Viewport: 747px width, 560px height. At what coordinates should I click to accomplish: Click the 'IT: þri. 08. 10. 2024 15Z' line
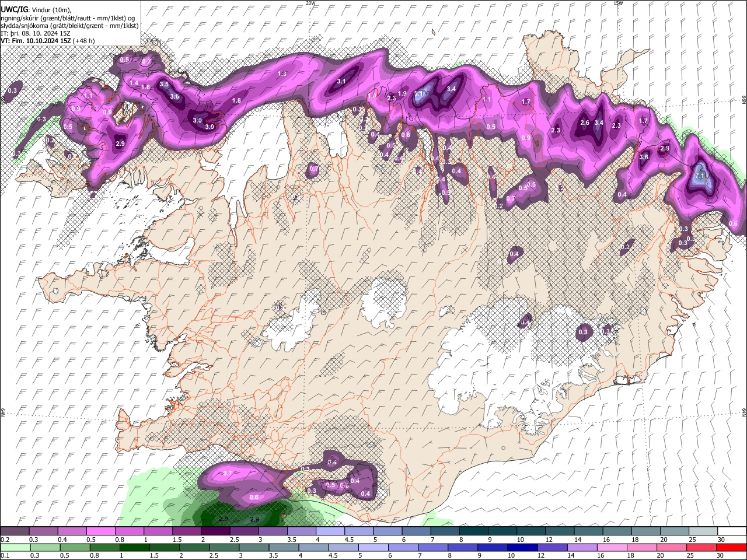tap(36, 33)
